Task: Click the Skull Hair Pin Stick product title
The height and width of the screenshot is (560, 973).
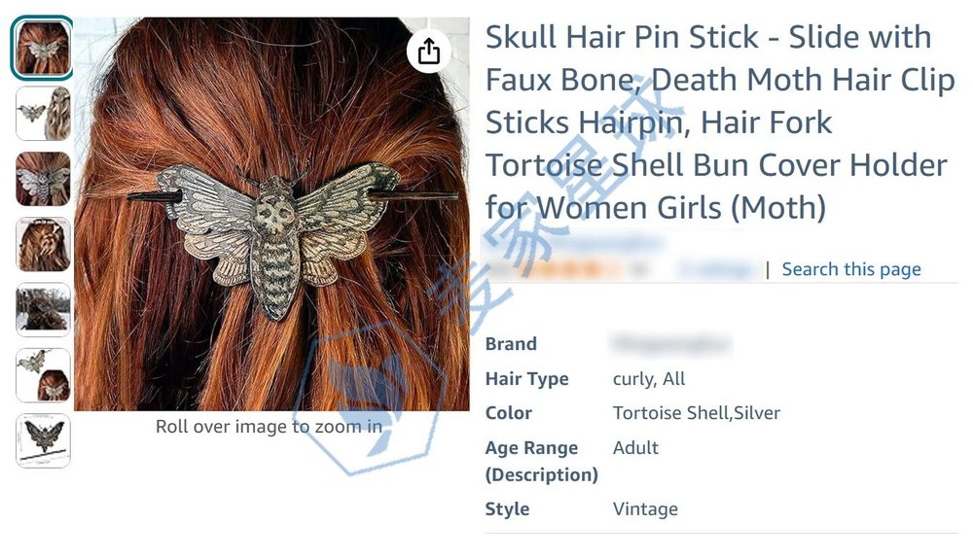Action: pyautogui.click(x=720, y=122)
